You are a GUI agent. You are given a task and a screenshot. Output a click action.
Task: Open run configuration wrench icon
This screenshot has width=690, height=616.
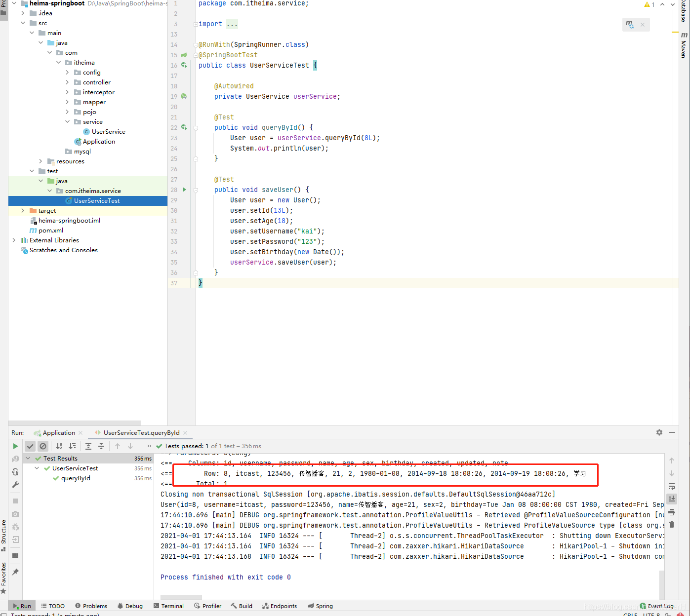pyautogui.click(x=15, y=485)
